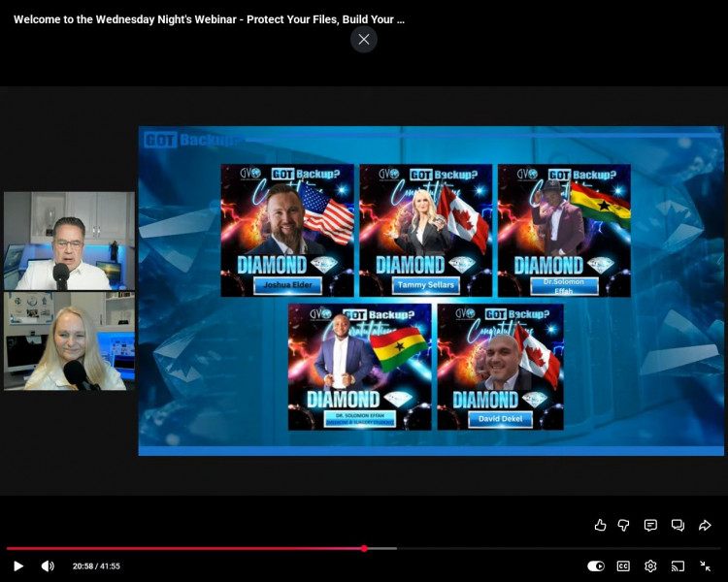
Task: Seek to unplayed gray buffered section
Action: tap(381, 548)
